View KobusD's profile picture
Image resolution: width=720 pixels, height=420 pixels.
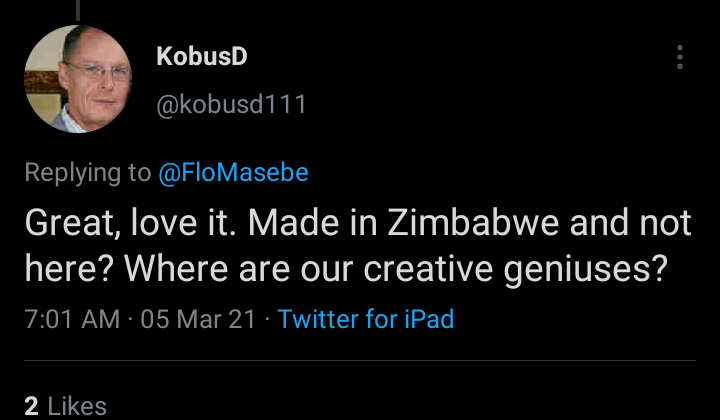(78, 79)
